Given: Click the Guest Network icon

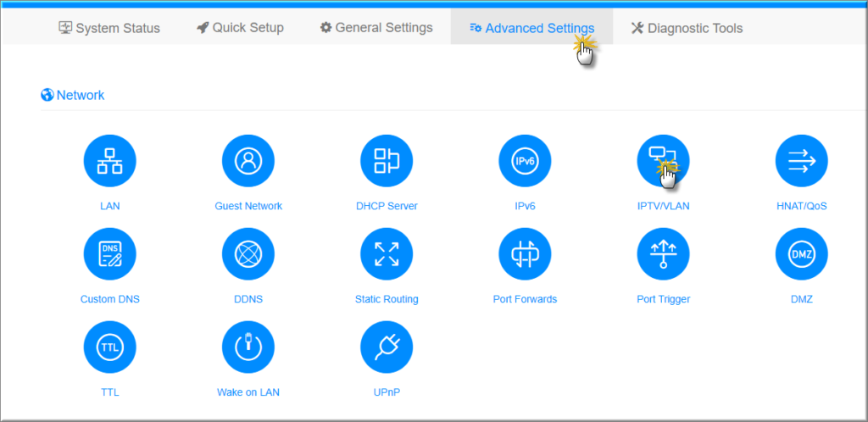Looking at the screenshot, I should point(248,161).
